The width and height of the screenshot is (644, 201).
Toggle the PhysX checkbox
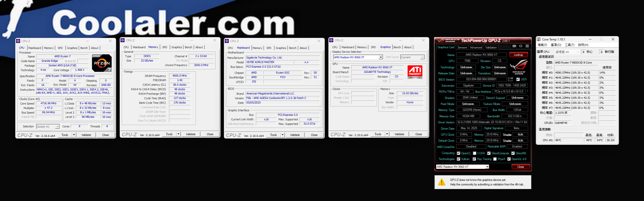click(x=495, y=159)
